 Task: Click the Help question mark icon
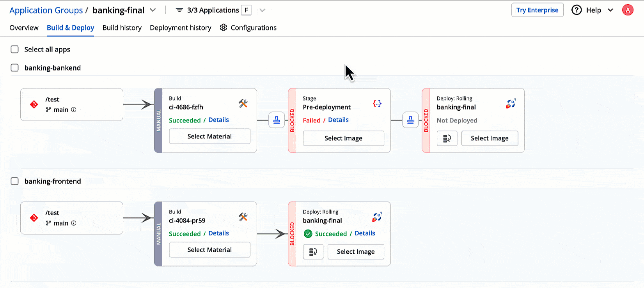(577, 10)
